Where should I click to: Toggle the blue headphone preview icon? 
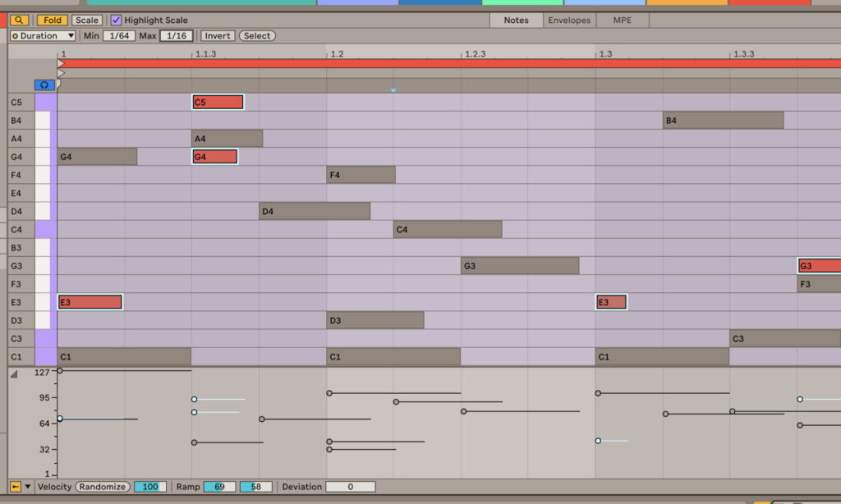[x=44, y=85]
